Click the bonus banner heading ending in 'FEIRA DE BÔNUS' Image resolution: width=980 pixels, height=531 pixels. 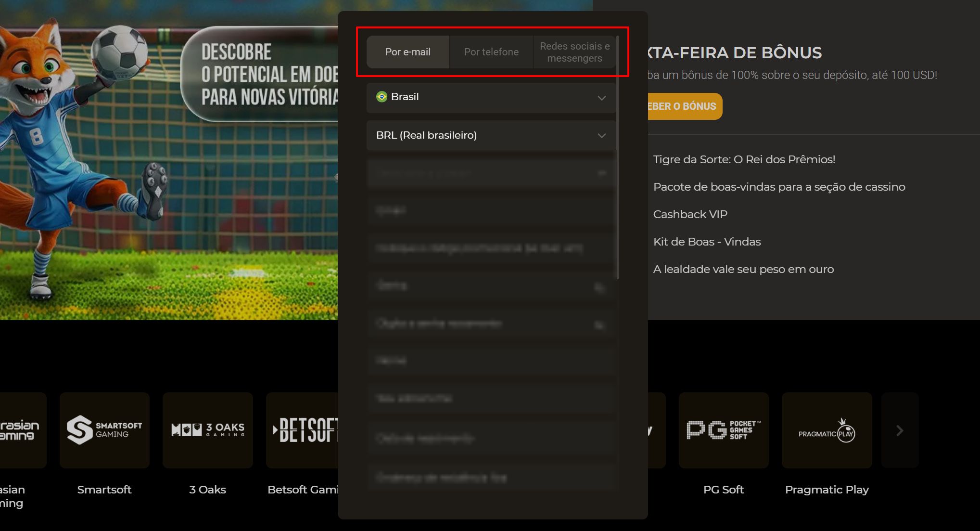tap(734, 52)
